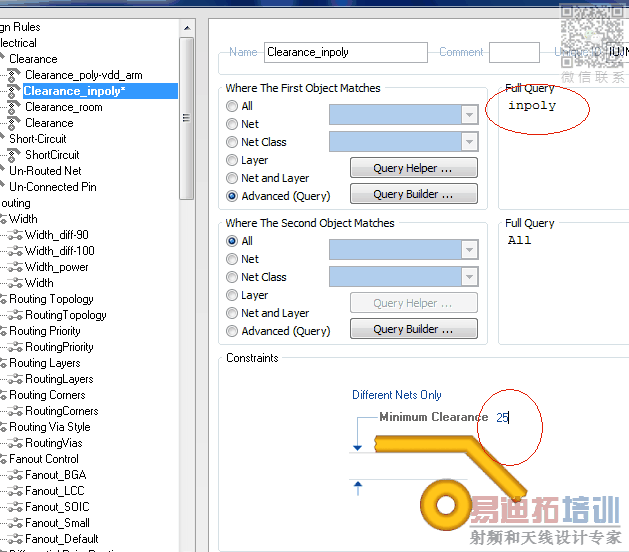Click the Minimum Clearance value 25
Screen dimensions: 629x552
pos(502,418)
